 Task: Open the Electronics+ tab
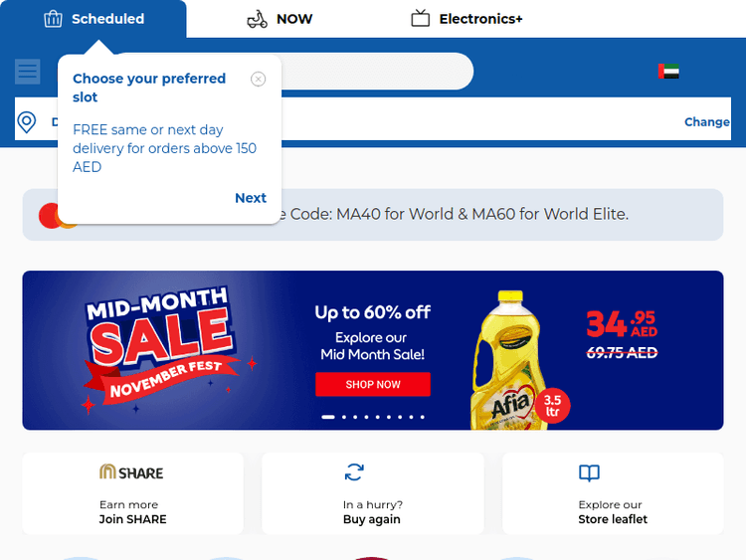[x=466, y=19]
